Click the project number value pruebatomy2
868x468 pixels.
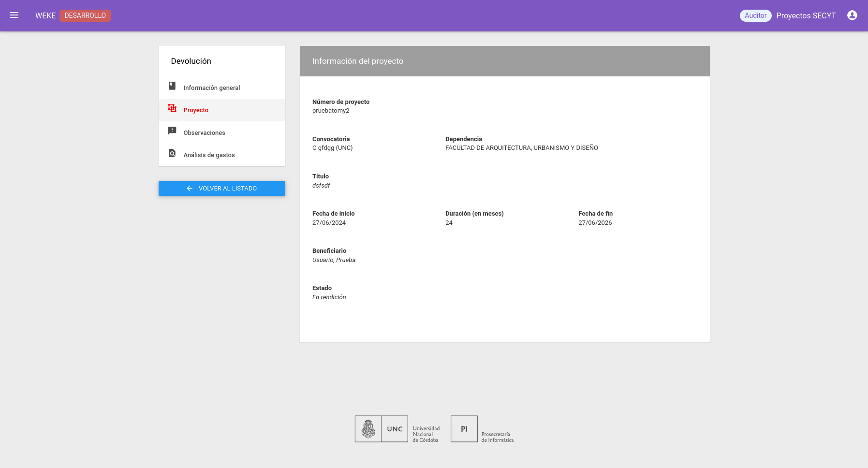click(331, 111)
